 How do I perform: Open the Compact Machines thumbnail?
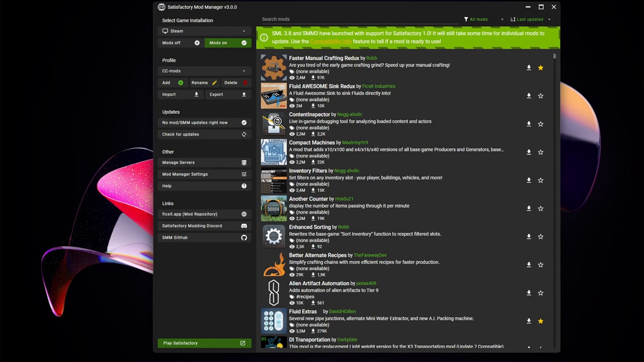274,152
